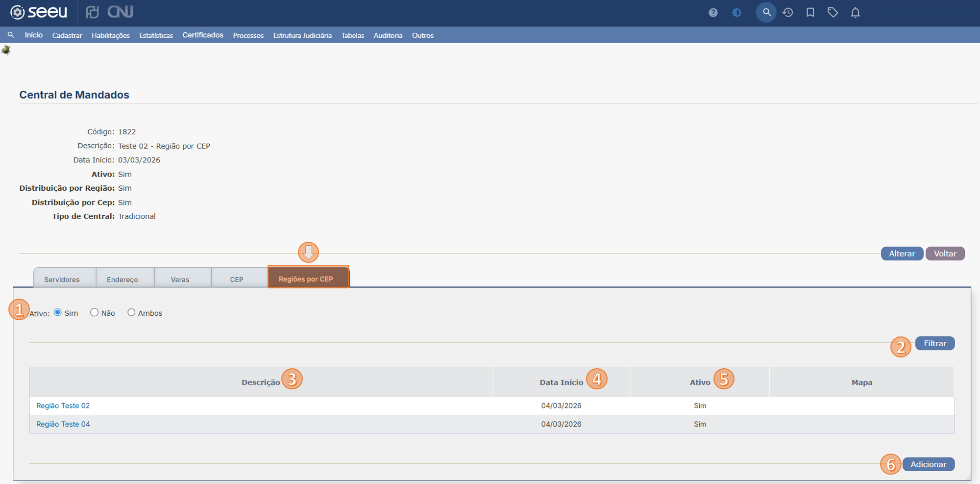Image resolution: width=980 pixels, height=484 pixels.
Task: Click date 04/03/2026 in Região Teste 02 row
Action: point(562,406)
